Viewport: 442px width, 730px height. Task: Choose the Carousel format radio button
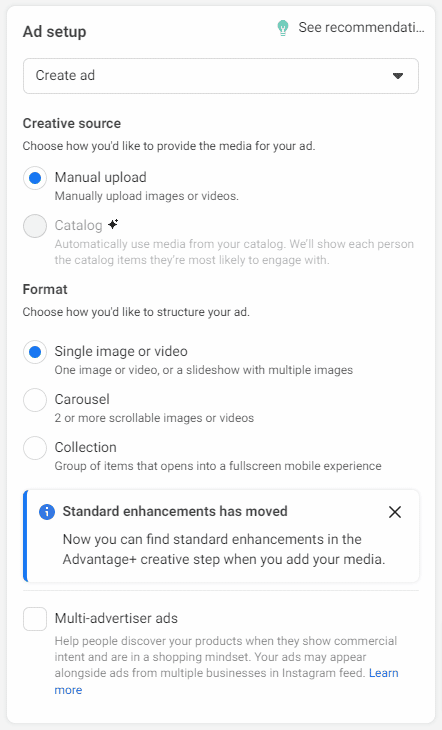(x=35, y=400)
